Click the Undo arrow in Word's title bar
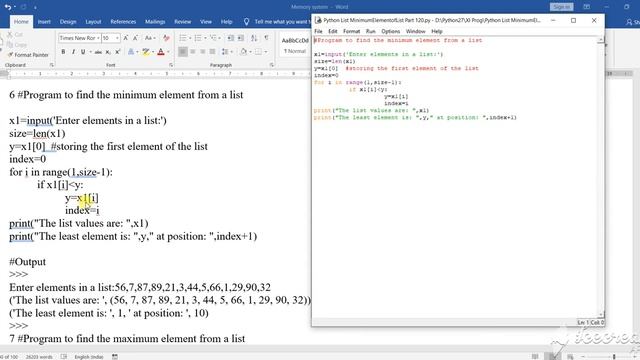The width and height of the screenshot is (640, 360). pyautogui.click(x=8, y=7)
